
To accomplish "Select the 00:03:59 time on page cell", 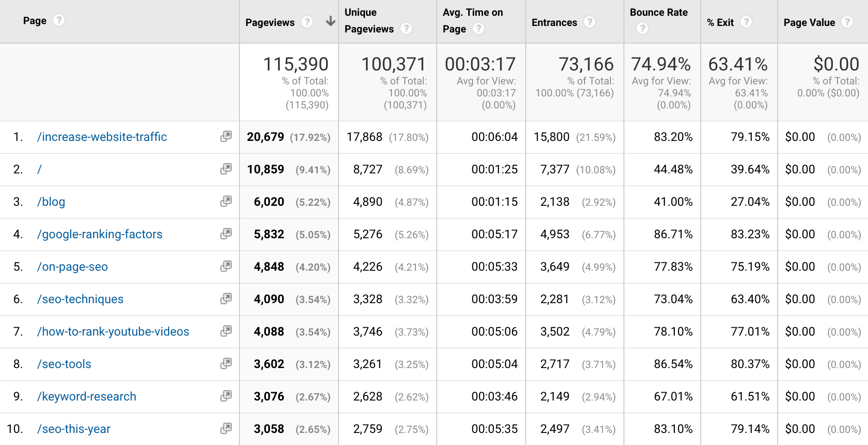I will pyautogui.click(x=495, y=299).
